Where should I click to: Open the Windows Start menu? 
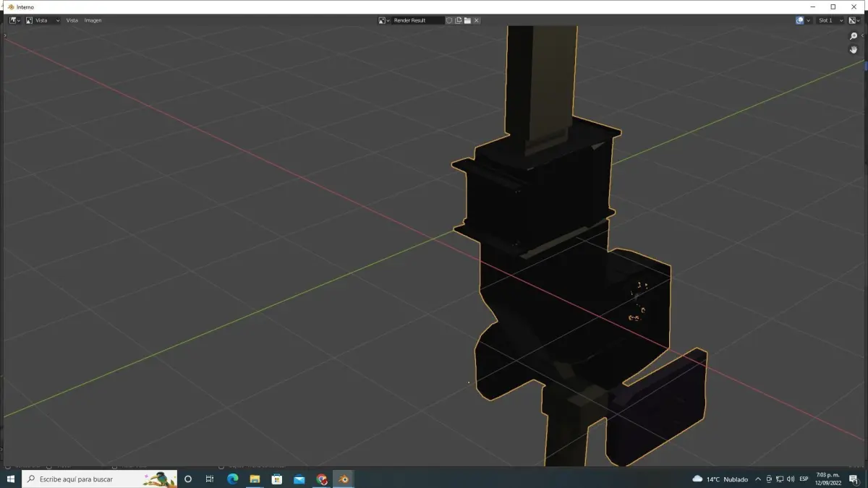click(x=11, y=479)
